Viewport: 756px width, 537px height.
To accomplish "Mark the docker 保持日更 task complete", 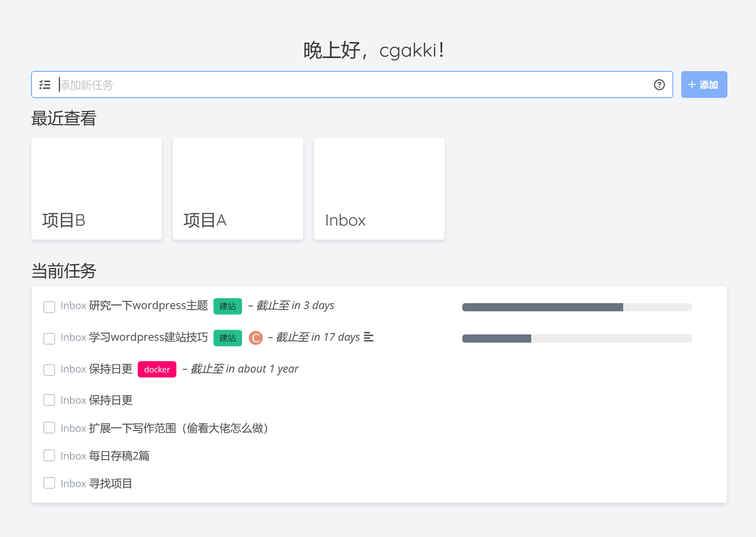I will 49,370.
